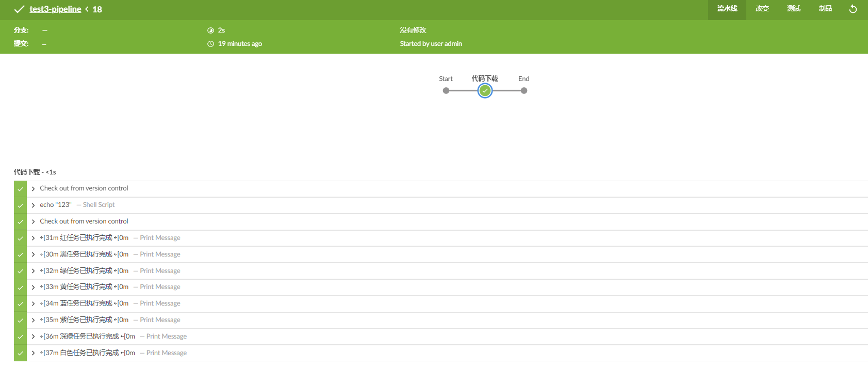
Task: Expand the [36m 深绿任务已执行完成 log step
Action: point(33,337)
